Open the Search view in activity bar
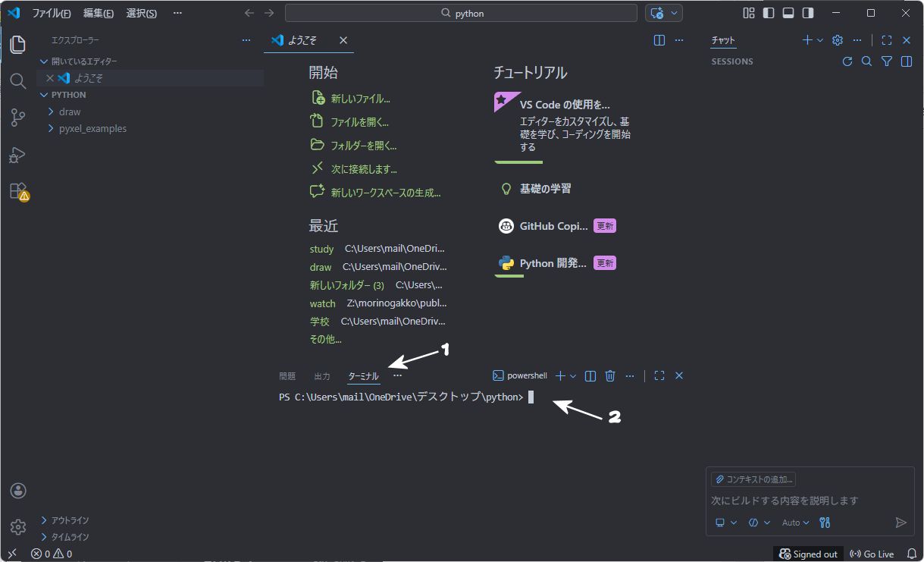 point(18,81)
